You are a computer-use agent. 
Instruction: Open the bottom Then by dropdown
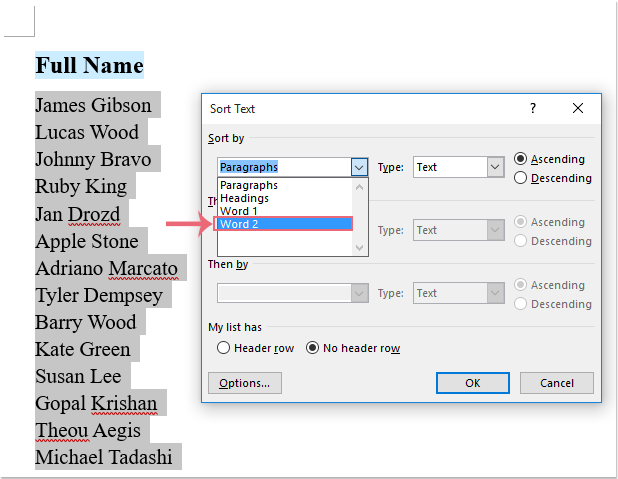tap(359, 293)
